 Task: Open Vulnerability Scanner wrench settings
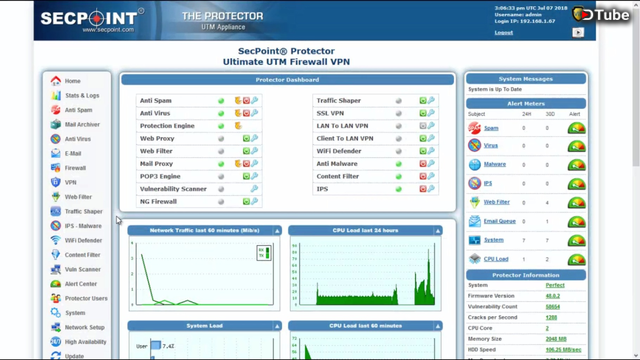click(254, 189)
